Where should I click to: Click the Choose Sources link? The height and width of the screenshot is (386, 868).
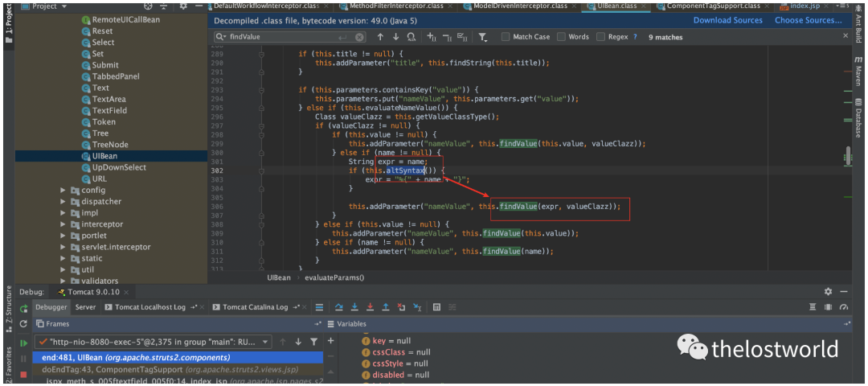[808, 20]
